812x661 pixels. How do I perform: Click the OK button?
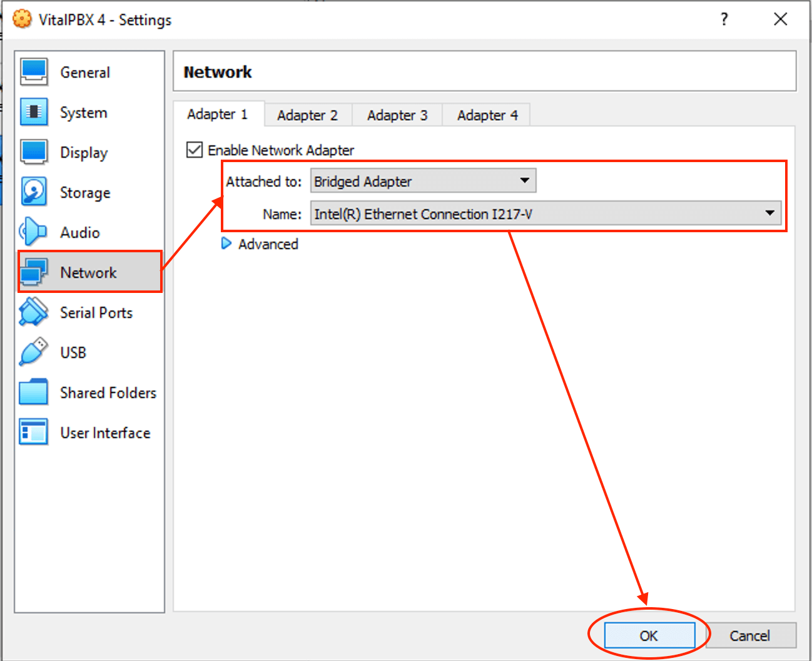pyautogui.click(x=648, y=635)
